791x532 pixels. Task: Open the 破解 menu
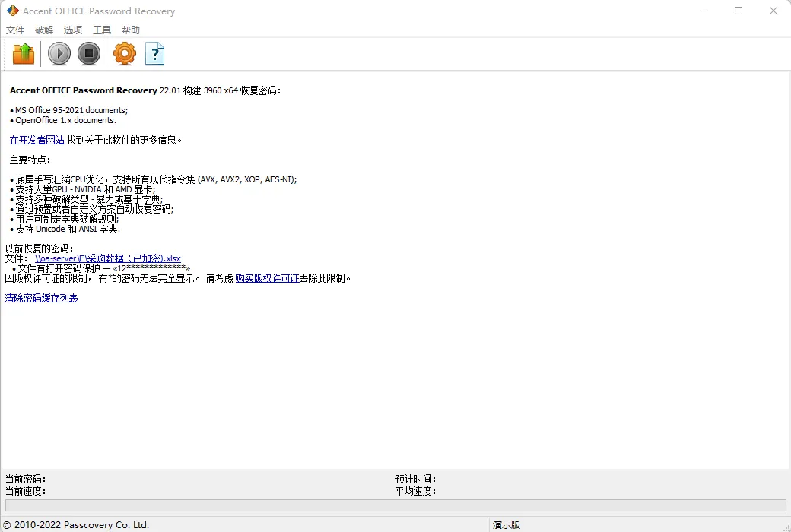(x=44, y=30)
